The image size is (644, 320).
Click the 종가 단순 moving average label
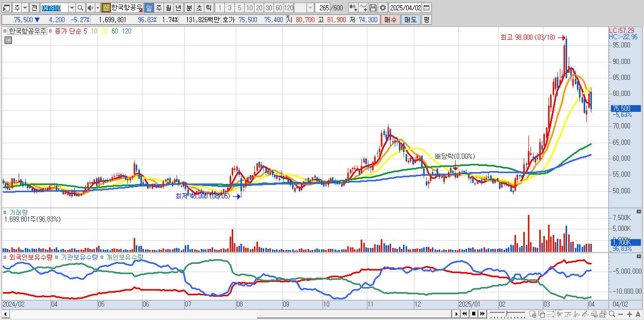pos(69,31)
